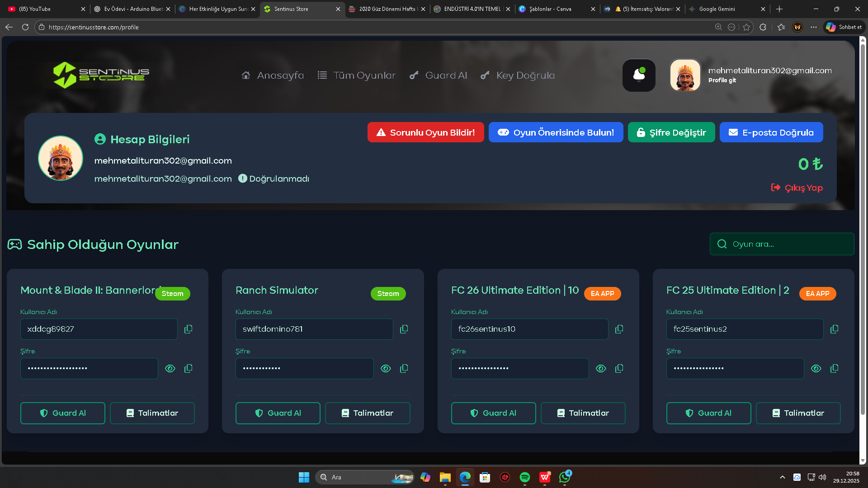Switch to the Ev Ödevi - Arduino tab

pos(132,9)
